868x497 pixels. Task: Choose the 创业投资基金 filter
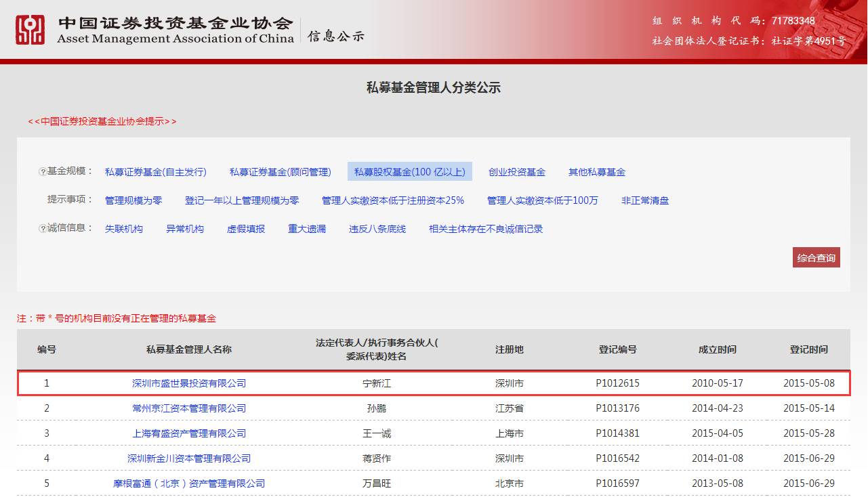[x=516, y=172]
